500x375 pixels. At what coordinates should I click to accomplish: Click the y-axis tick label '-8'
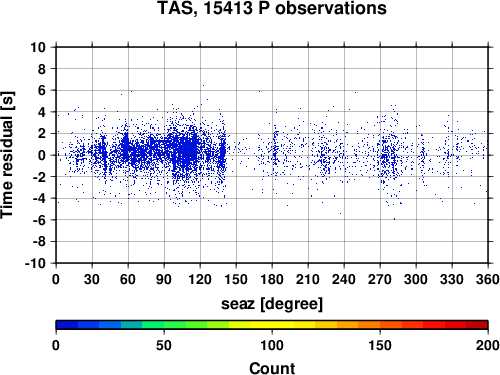tap(39, 242)
